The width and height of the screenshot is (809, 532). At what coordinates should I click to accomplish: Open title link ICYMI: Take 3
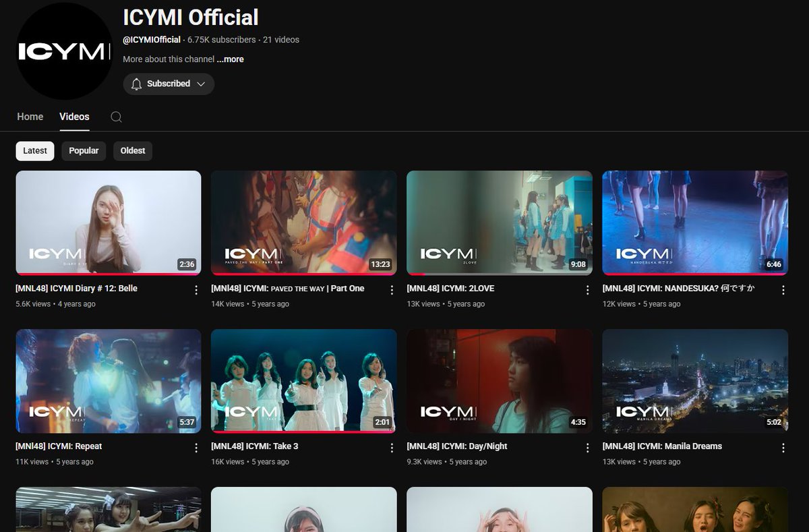pos(255,446)
